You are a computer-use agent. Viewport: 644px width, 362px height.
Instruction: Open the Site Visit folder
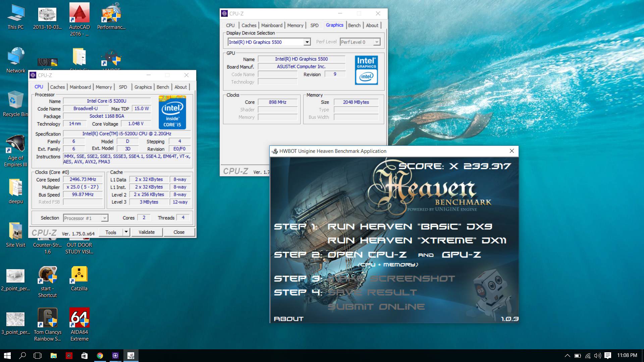[16, 235]
